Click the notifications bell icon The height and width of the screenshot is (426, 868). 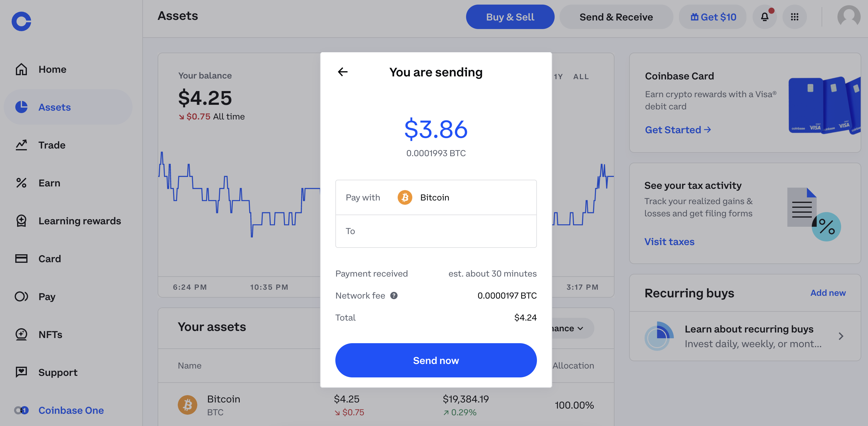pos(764,17)
